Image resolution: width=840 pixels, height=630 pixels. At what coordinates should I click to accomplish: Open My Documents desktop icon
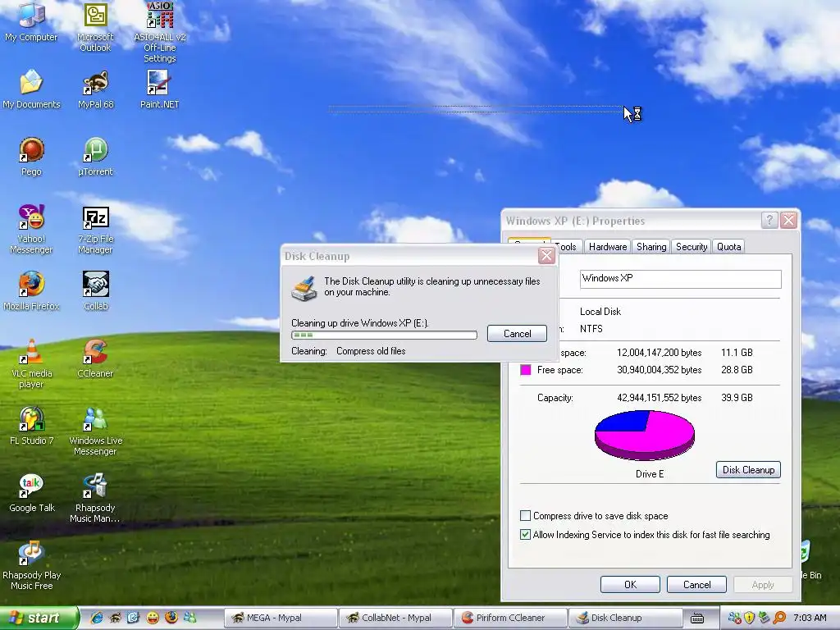pos(31,89)
